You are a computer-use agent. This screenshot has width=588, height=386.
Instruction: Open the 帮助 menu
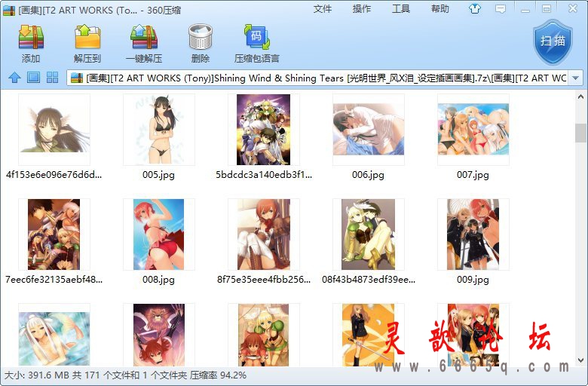440,9
